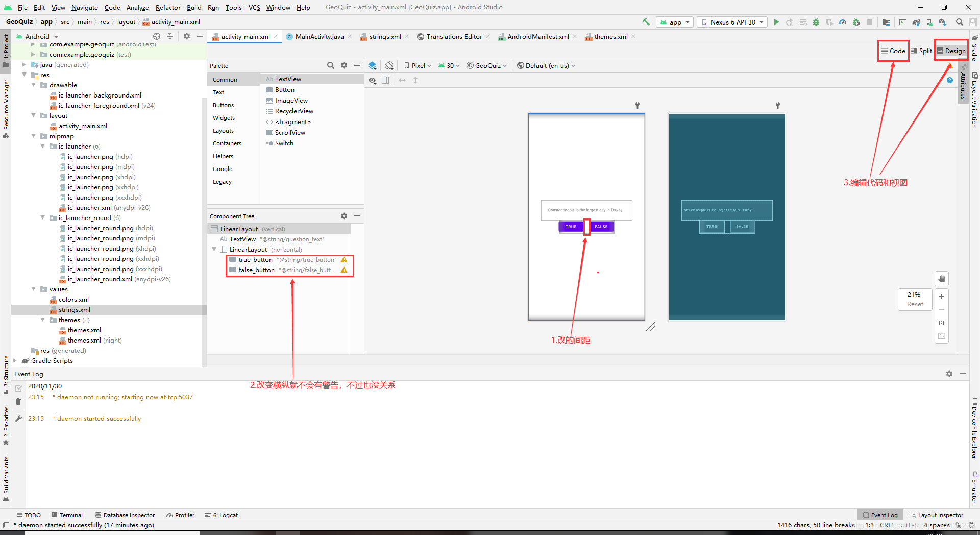Click the zoom-to-fit icon below 1:1
The height and width of the screenshot is (535, 980).
pyautogui.click(x=942, y=336)
